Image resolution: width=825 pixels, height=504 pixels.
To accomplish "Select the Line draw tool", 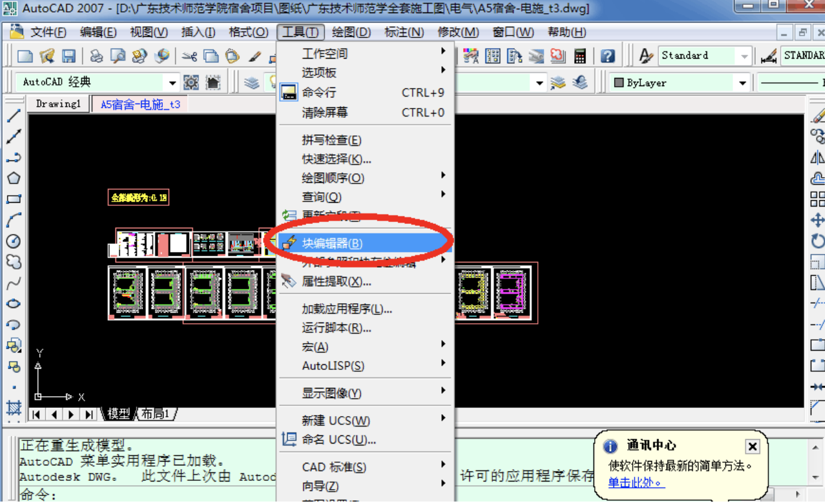I will 13,115.
